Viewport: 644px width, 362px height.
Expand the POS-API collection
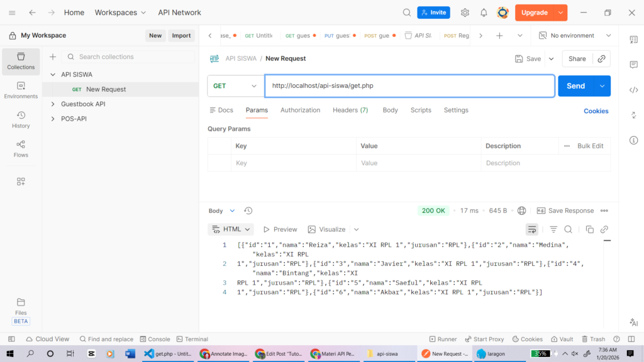click(53, 118)
